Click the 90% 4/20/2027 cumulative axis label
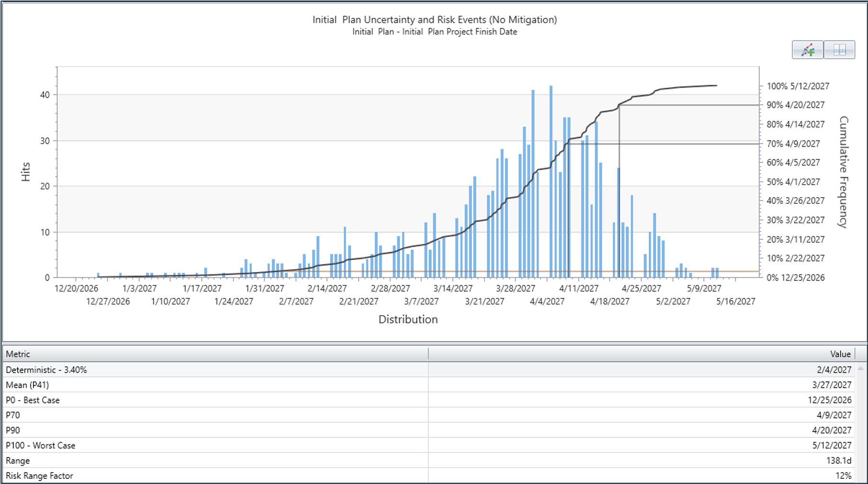The image size is (868, 484). pyautogui.click(x=796, y=105)
